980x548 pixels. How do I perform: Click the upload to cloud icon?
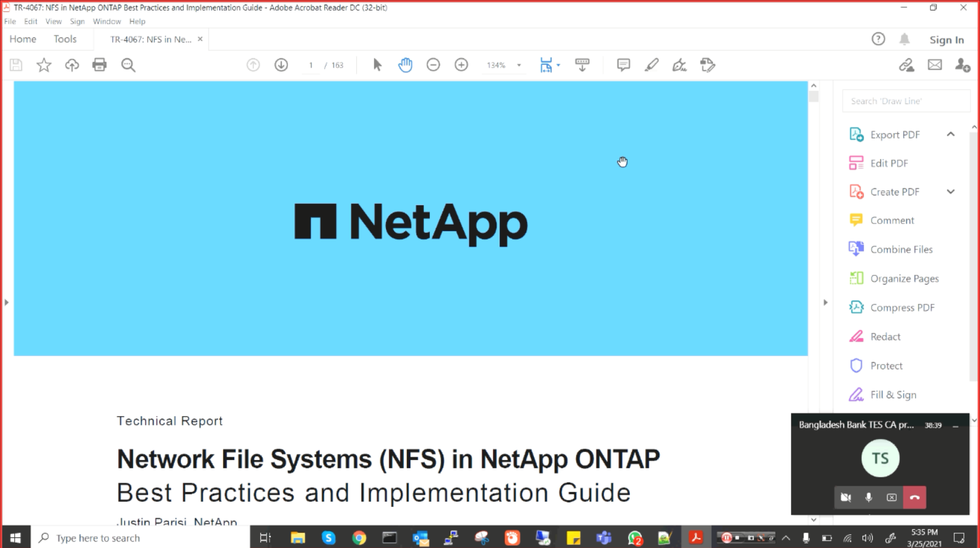pos(72,65)
